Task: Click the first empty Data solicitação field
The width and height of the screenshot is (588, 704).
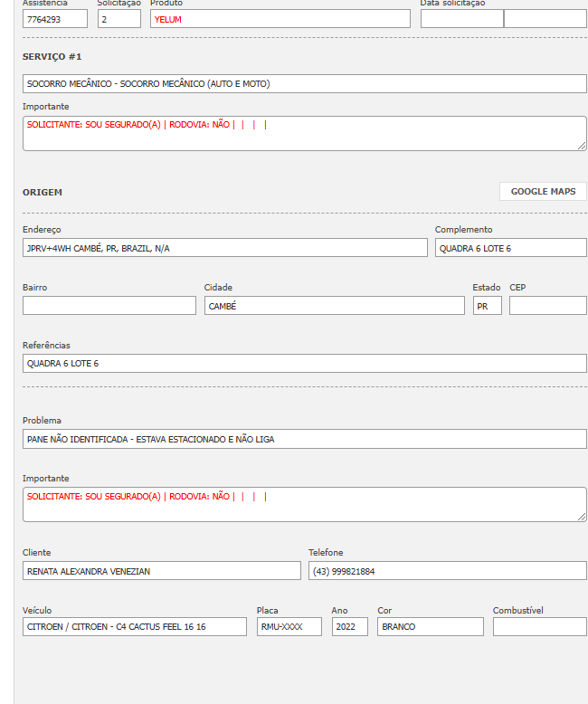Action: 462,19
